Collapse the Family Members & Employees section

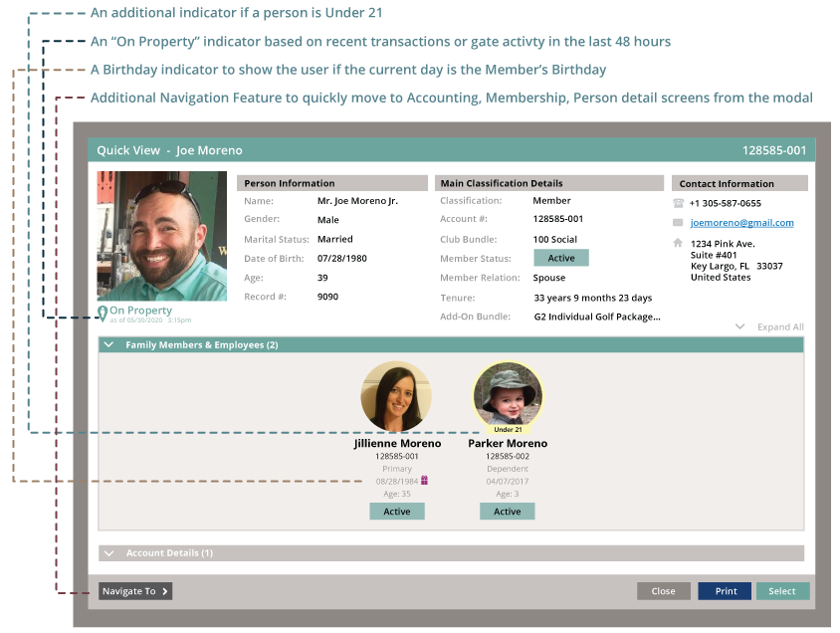(109, 345)
